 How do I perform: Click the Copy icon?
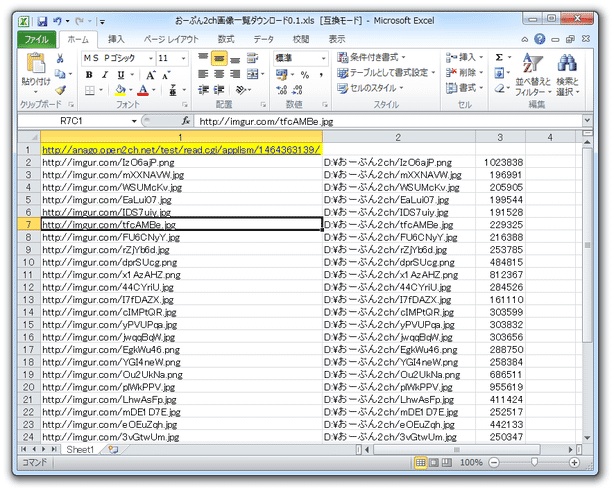pyautogui.click(x=60, y=74)
